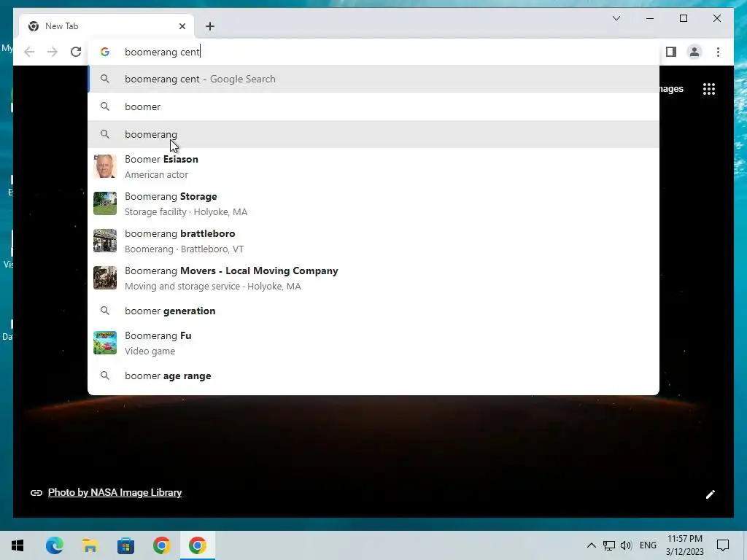Viewport: 747px width, 560px height.
Task: Open a new tab with plus button
Action: 210,26
